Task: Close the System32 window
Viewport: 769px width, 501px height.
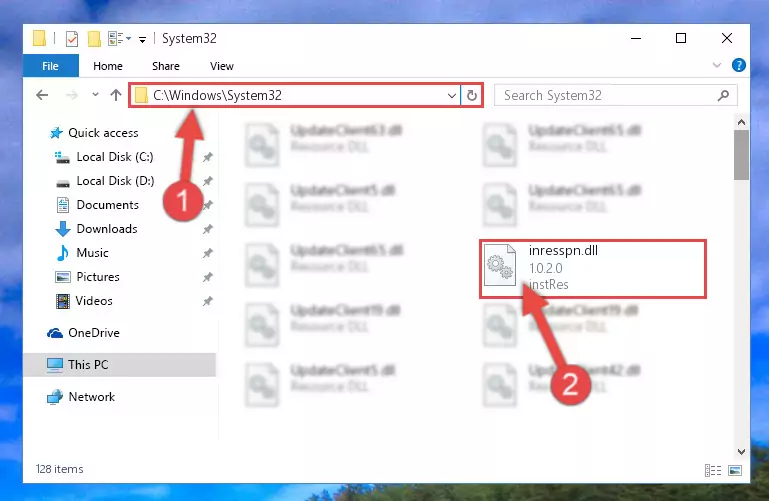Action: pyautogui.click(x=727, y=38)
